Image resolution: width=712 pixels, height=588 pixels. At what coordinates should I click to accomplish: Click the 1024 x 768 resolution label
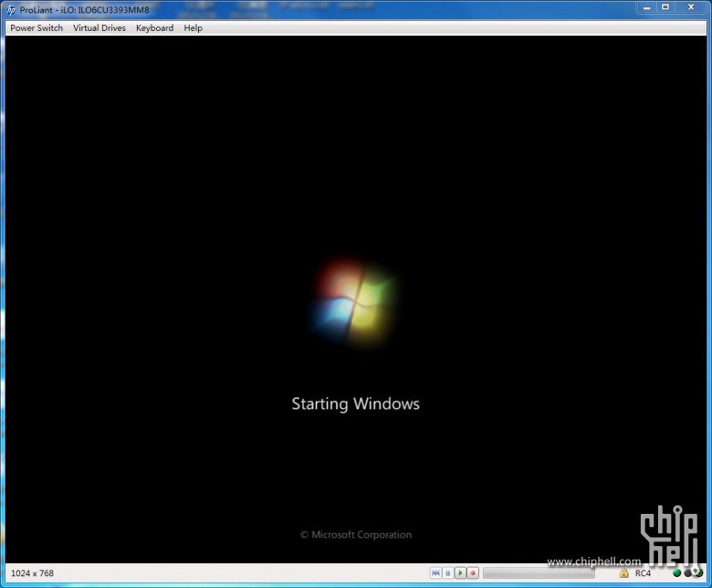[32, 573]
